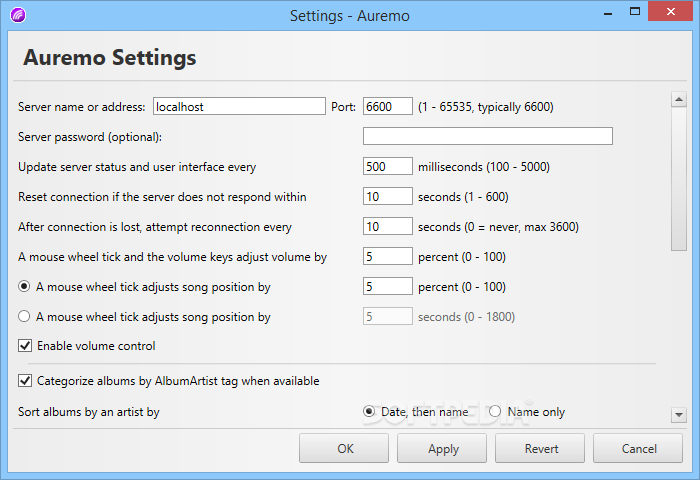
Task: Click the 'Auremo Settings' heading
Action: [x=110, y=58]
